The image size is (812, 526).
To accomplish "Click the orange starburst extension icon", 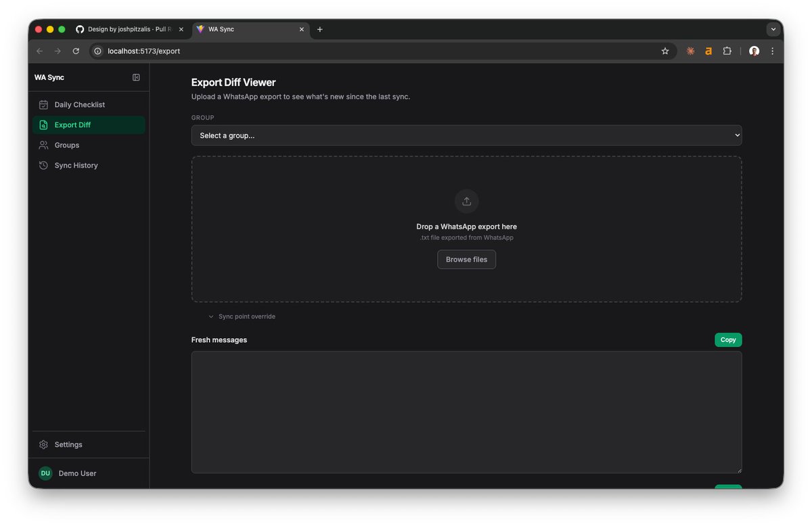I will click(x=690, y=51).
